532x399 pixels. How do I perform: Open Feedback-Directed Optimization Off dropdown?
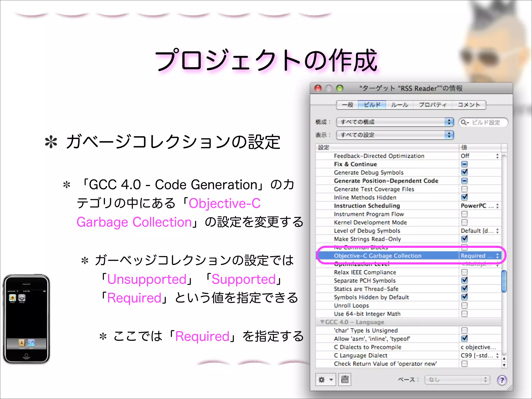click(480, 156)
